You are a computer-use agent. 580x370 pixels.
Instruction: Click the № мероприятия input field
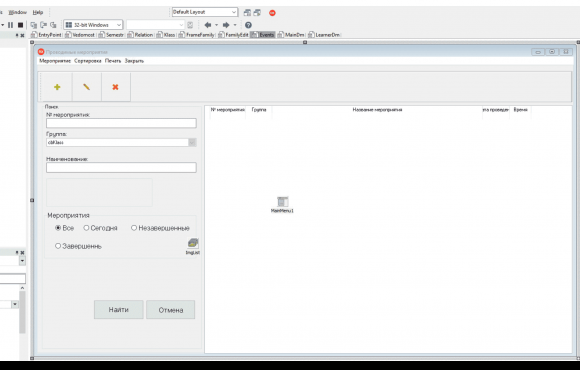coord(121,123)
